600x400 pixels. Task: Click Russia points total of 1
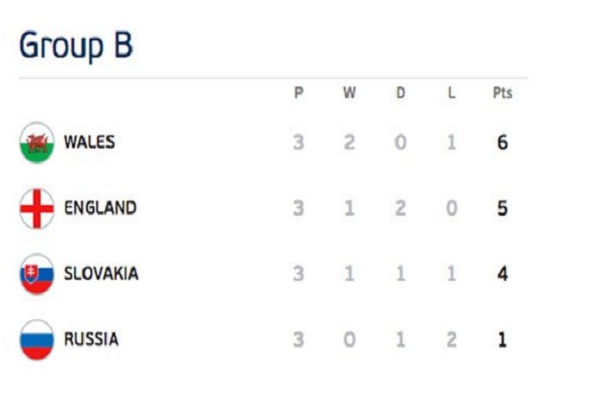tap(502, 340)
